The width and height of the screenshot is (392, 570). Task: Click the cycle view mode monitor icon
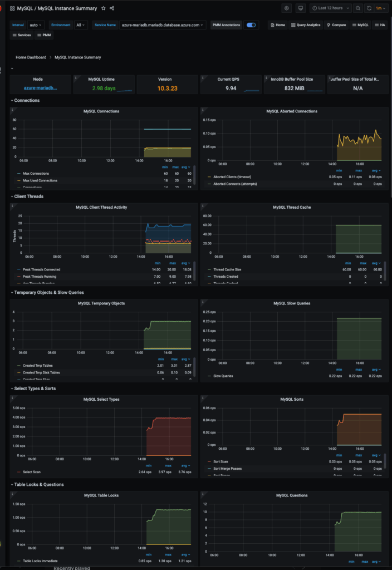click(x=301, y=8)
